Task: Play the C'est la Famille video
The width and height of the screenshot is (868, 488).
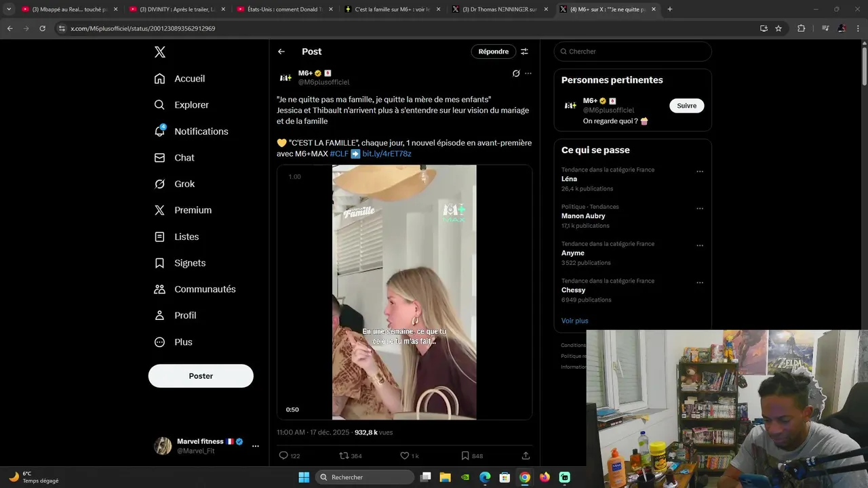Action: click(x=404, y=292)
